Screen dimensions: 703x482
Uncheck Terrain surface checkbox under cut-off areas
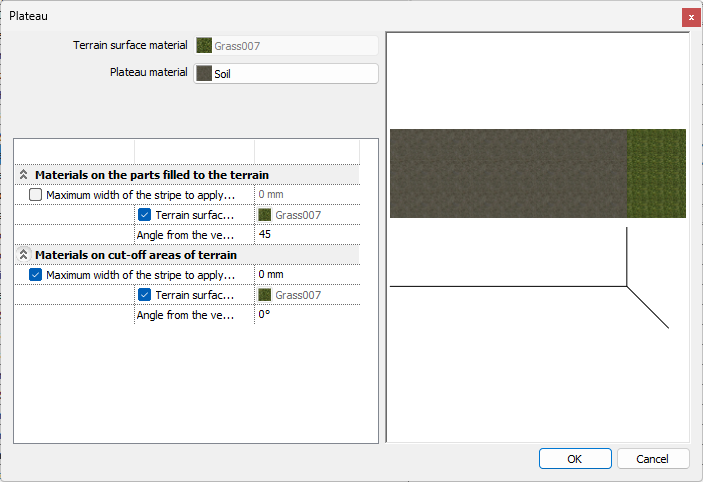coord(145,295)
